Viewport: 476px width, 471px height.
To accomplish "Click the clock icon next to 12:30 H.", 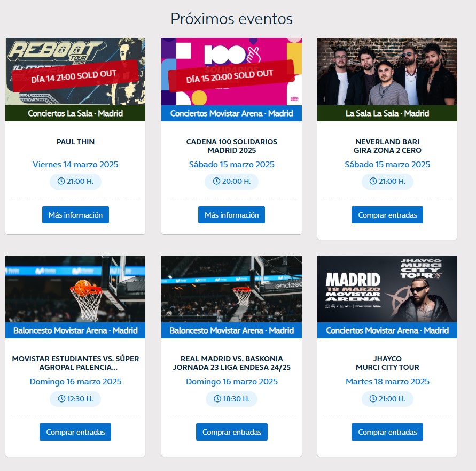I will coord(61,399).
